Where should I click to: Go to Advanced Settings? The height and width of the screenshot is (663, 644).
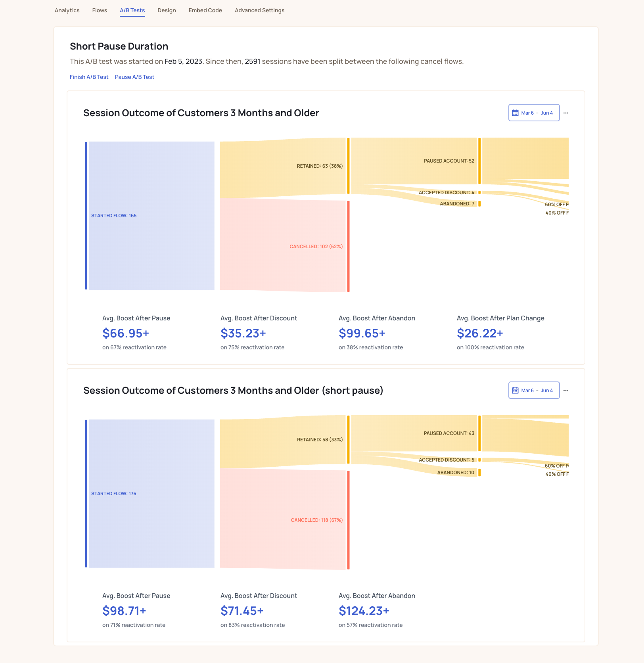point(259,10)
